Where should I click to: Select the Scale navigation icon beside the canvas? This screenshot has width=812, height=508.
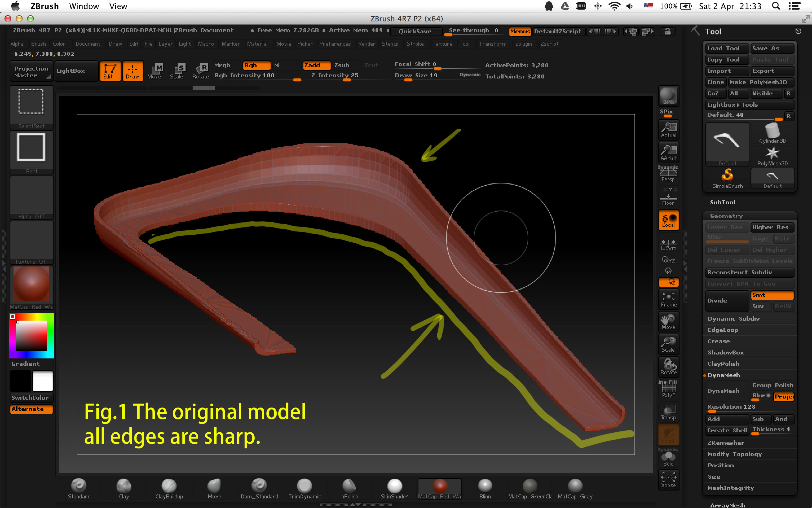click(x=668, y=344)
